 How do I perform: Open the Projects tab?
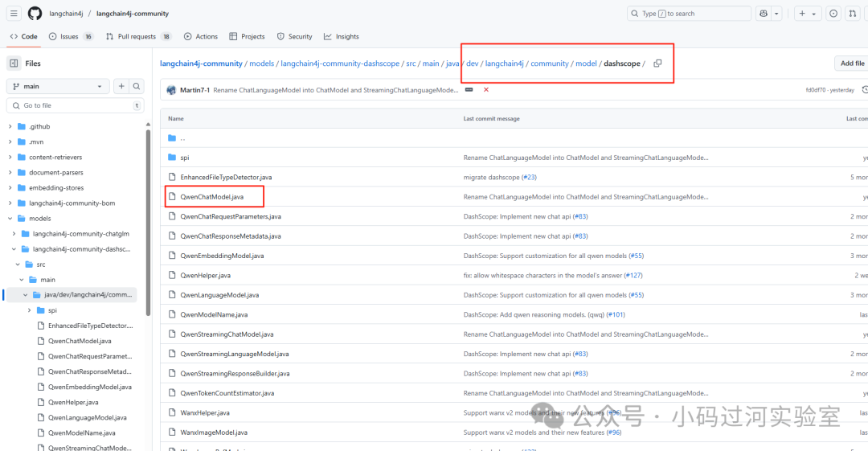tap(247, 36)
